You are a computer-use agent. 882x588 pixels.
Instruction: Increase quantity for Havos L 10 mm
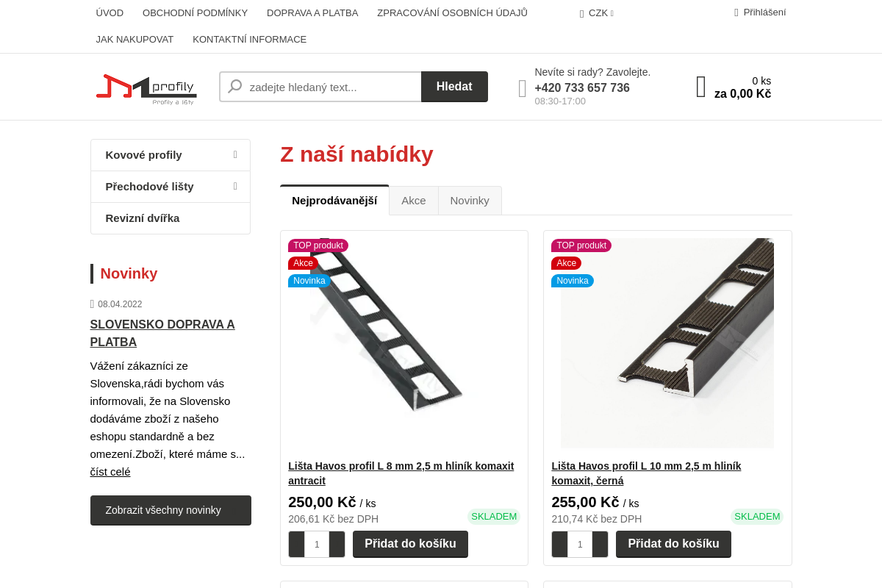[x=600, y=545]
